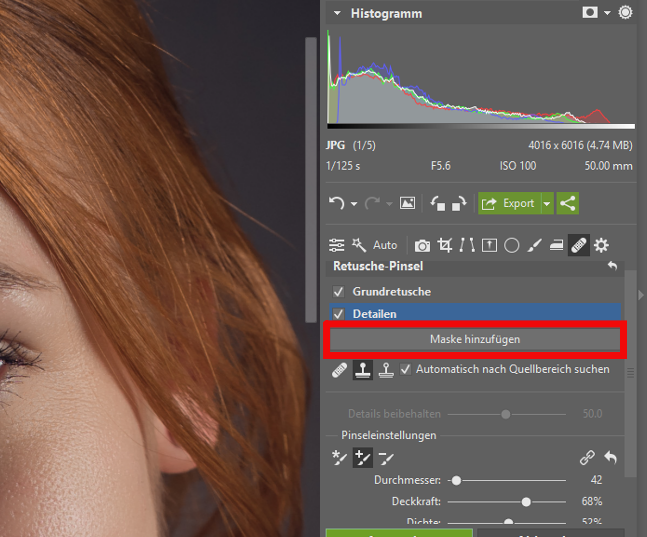The height and width of the screenshot is (537, 647).
Task: Select the filter brush tool
Action: point(534,245)
